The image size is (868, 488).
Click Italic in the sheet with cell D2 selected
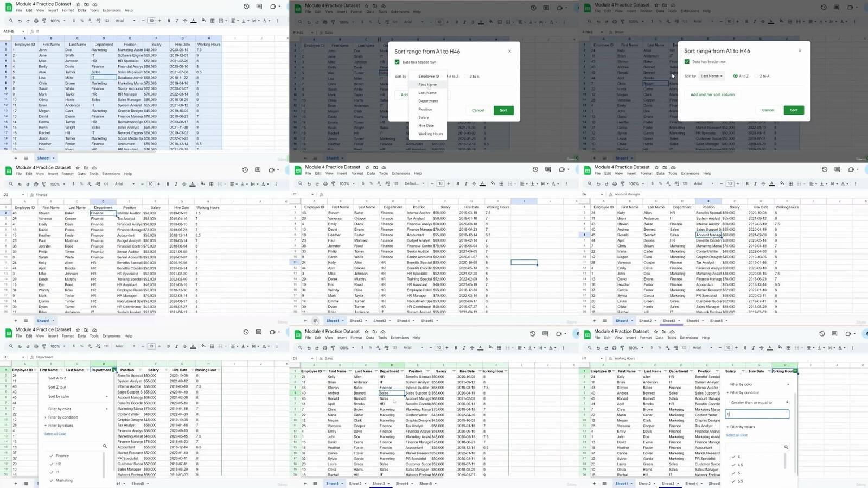[175, 184]
